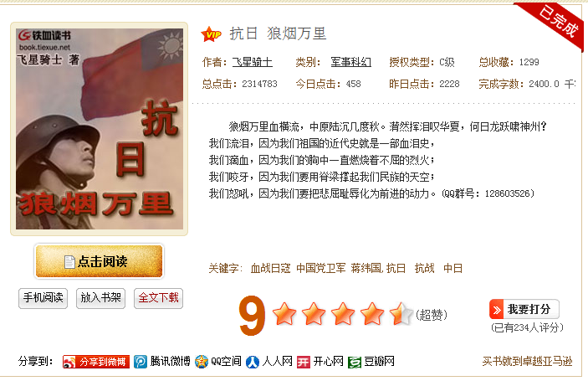Select the first rating star
The image size is (588, 381).
[284, 313]
